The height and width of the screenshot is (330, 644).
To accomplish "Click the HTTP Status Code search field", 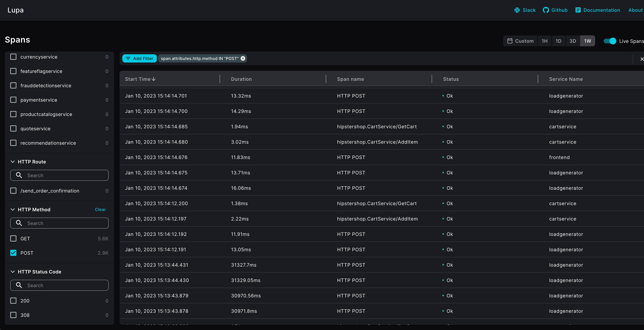I will click(59, 285).
